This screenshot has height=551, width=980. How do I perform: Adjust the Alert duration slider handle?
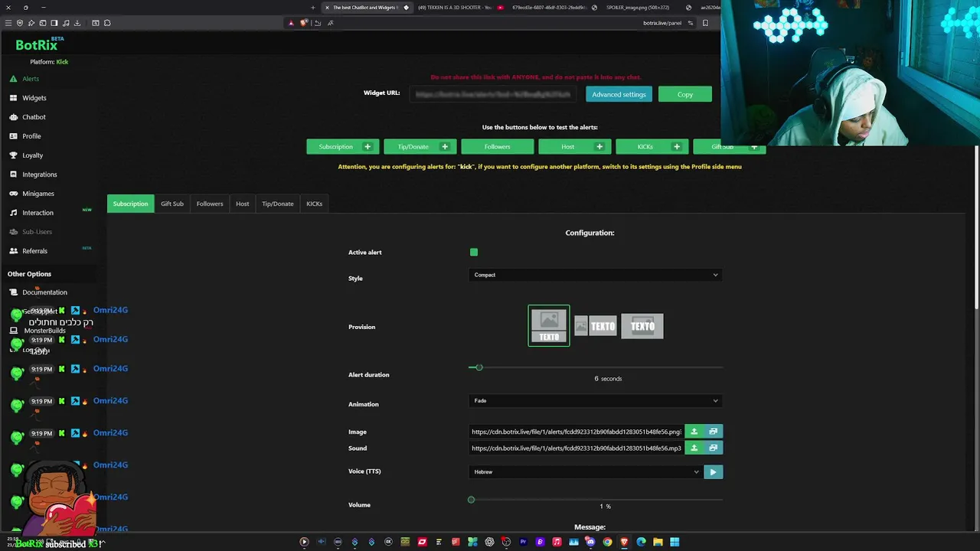[479, 368]
